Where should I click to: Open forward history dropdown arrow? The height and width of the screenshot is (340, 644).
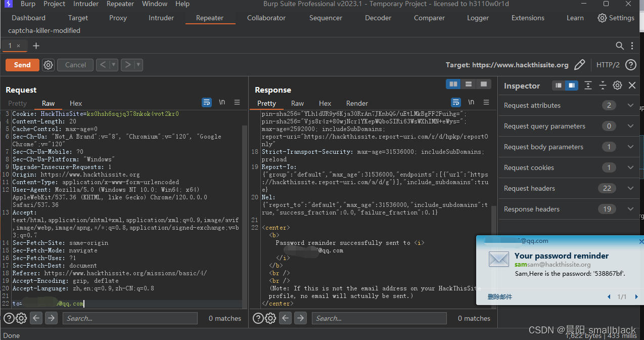coord(139,65)
